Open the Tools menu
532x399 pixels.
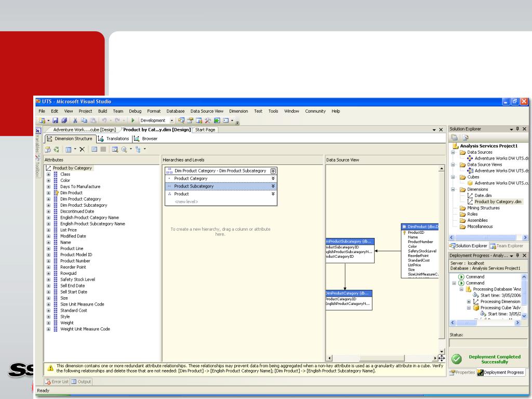point(273,111)
